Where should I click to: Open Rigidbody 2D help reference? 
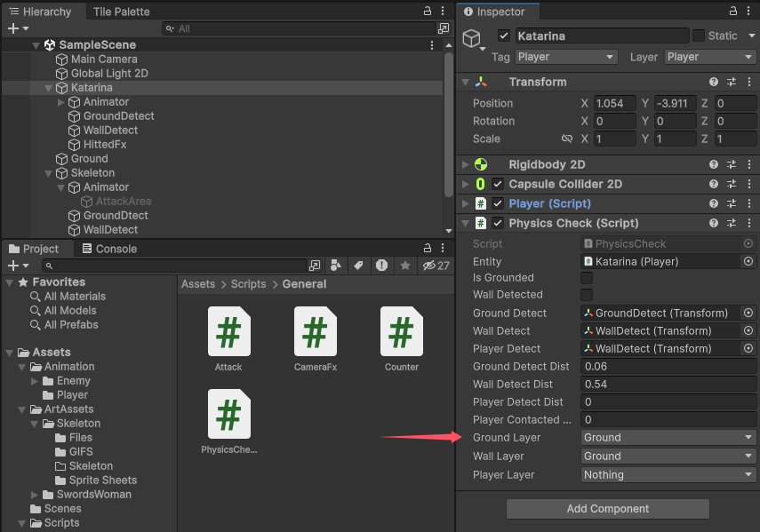[x=714, y=164]
